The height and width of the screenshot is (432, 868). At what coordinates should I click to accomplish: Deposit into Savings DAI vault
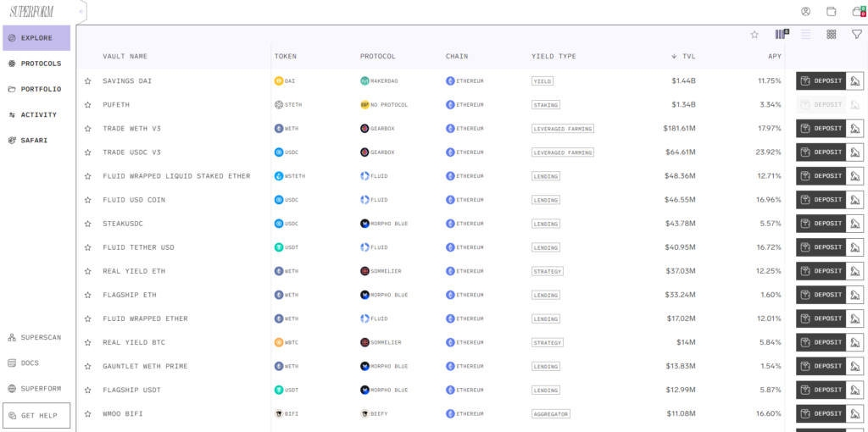pyautogui.click(x=821, y=80)
